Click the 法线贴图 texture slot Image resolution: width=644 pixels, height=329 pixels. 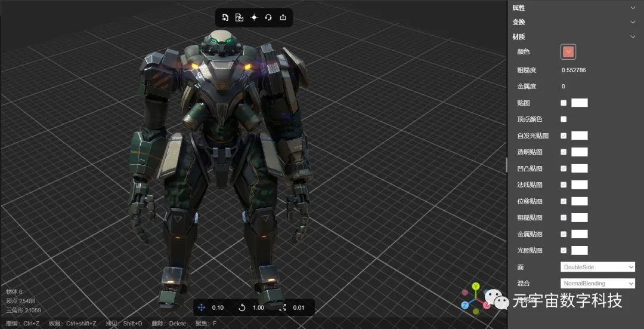click(580, 185)
